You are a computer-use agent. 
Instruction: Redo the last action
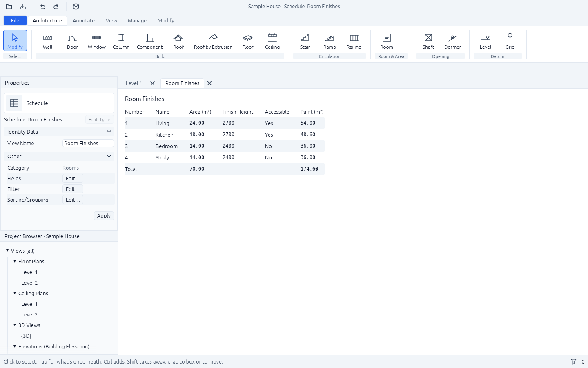[x=56, y=7]
